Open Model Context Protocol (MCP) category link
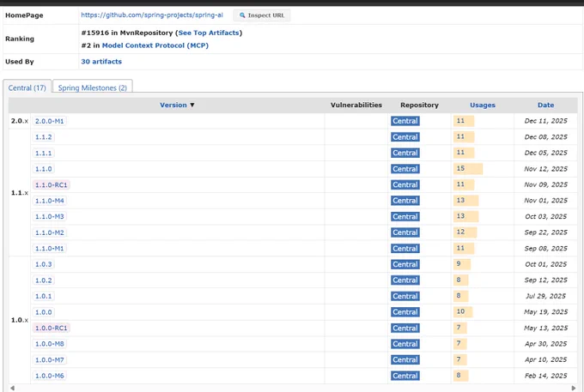 point(155,45)
